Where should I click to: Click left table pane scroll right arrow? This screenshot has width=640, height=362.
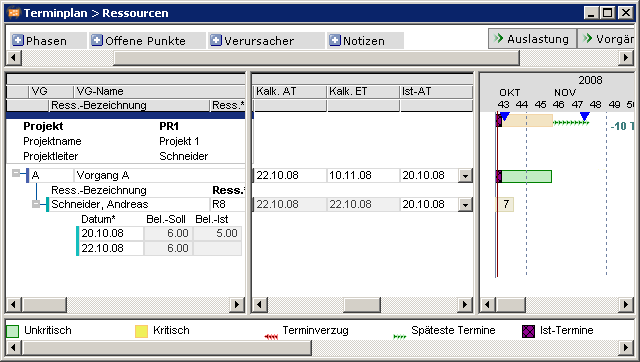pyautogui.click(x=237, y=304)
